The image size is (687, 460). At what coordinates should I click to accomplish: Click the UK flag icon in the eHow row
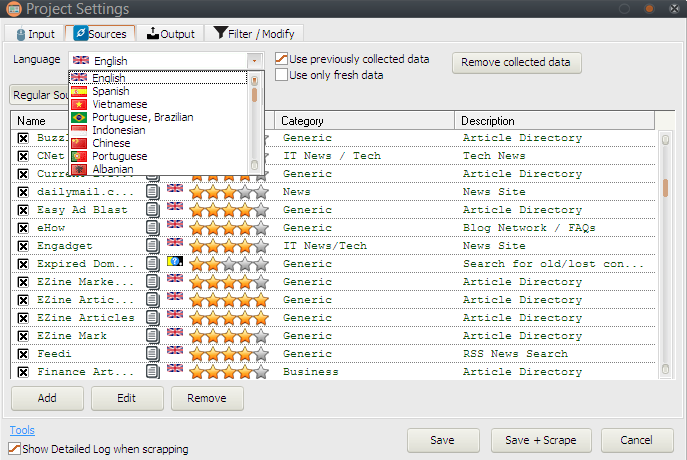[x=175, y=227]
